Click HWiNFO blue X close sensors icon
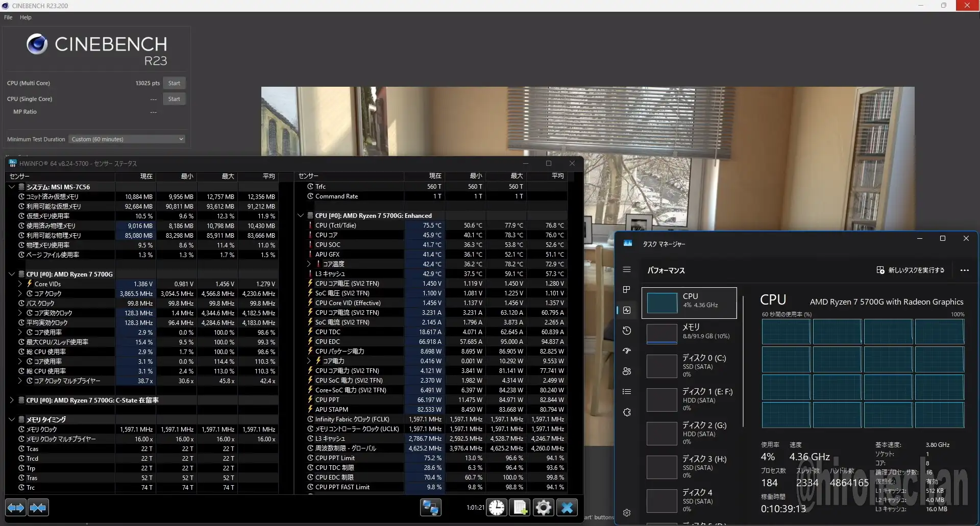 point(567,508)
